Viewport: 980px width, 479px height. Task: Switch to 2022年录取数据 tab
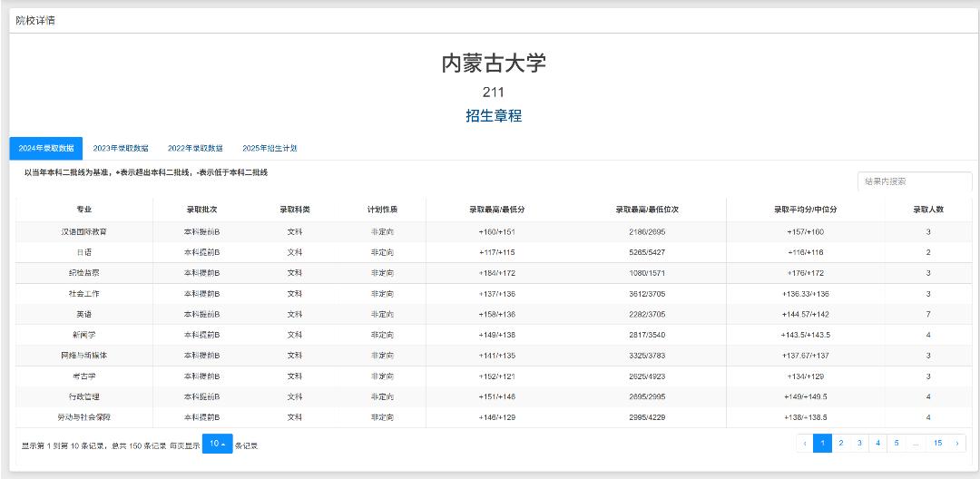pyautogui.click(x=195, y=148)
